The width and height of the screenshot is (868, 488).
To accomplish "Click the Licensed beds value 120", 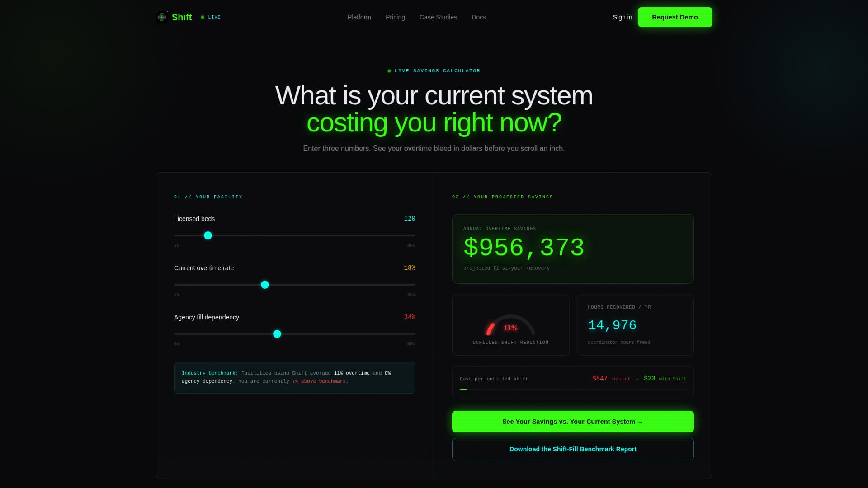I will point(410,219).
